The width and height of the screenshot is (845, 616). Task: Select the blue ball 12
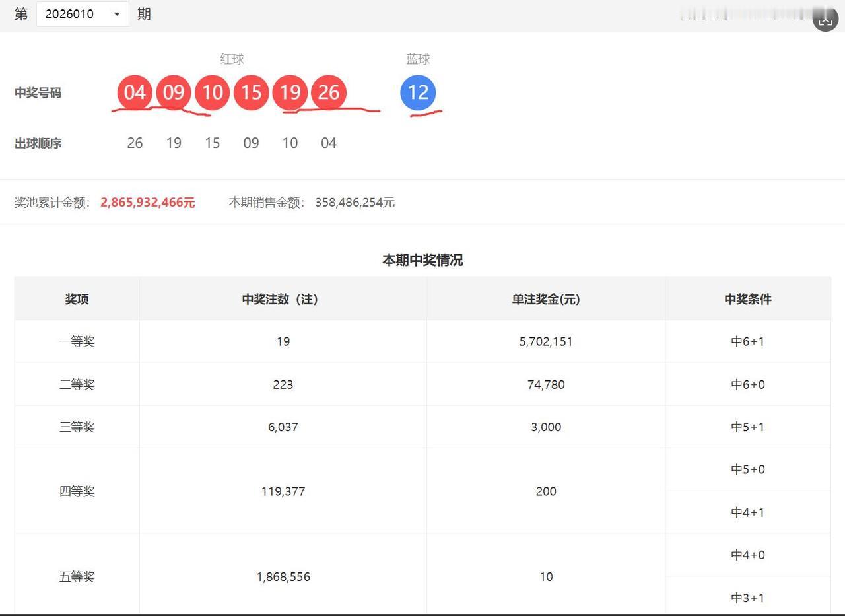tap(418, 92)
